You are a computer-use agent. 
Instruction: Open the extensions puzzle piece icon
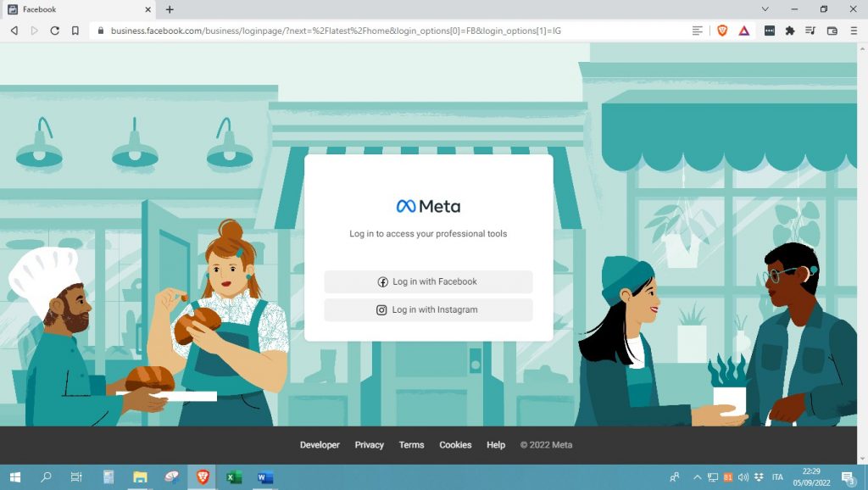[790, 31]
